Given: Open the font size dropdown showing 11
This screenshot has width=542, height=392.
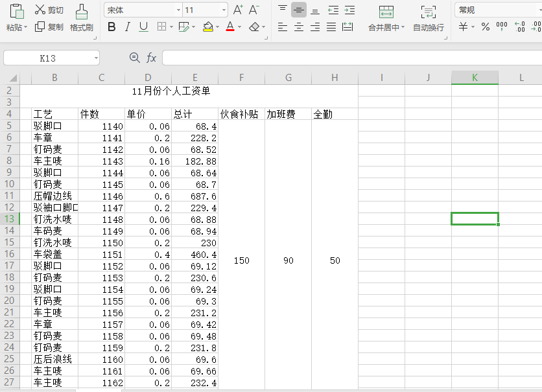Looking at the screenshot, I should coord(224,10).
